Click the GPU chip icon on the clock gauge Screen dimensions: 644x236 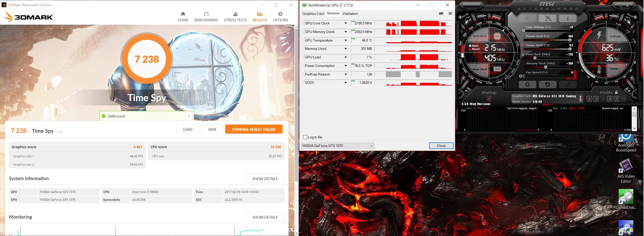pyautogui.click(x=497, y=36)
